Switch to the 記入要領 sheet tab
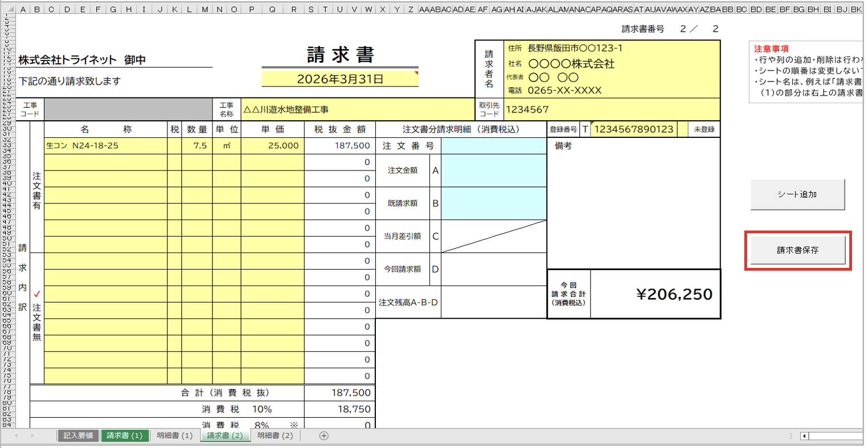 (78, 436)
